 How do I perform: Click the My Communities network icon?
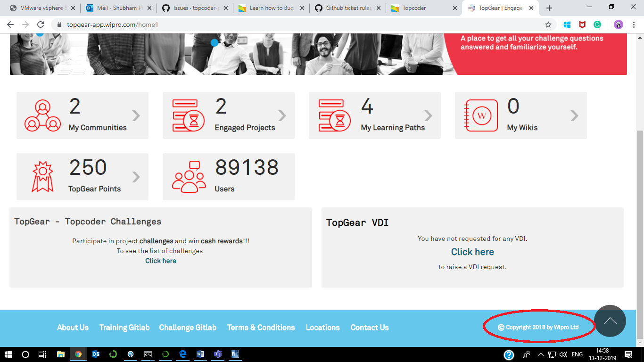pyautogui.click(x=42, y=115)
